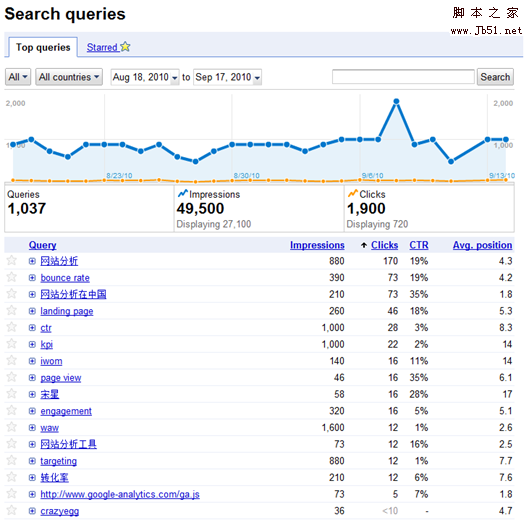Expand details for the 'kpi' query
The height and width of the screenshot is (520, 529).
32,344
